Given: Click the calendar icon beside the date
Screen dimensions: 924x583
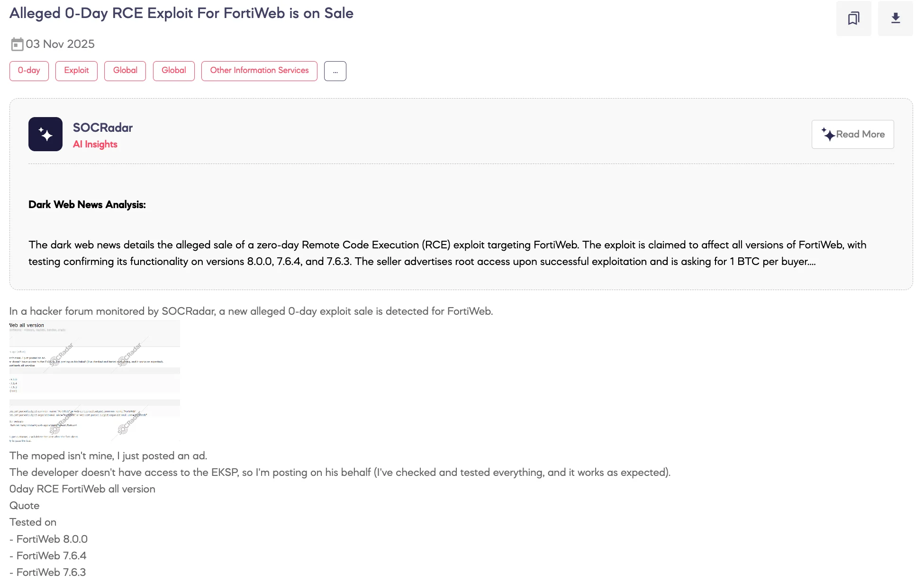Looking at the screenshot, I should (18, 44).
